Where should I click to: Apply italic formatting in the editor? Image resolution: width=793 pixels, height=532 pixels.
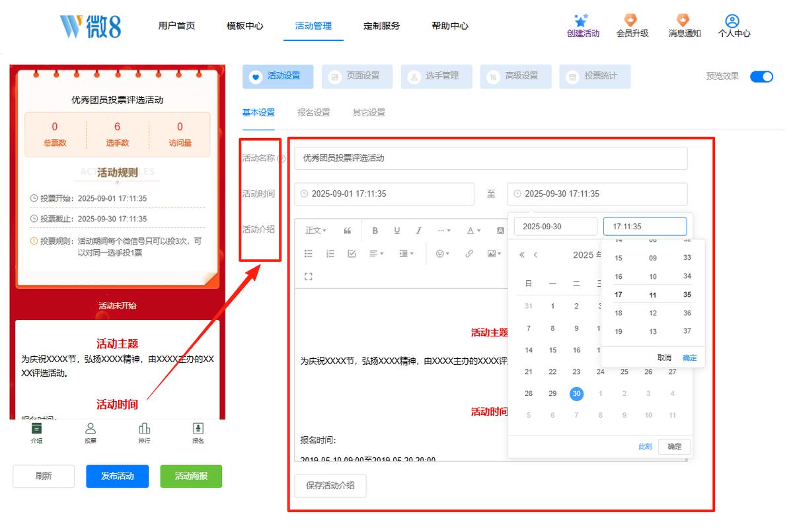[x=419, y=231]
